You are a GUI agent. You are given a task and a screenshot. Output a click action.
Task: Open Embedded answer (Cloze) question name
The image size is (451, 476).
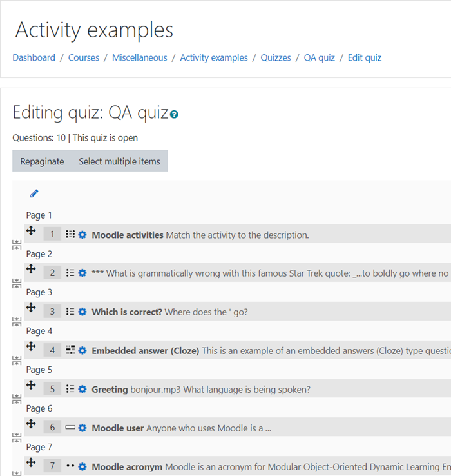click(146, 351)
